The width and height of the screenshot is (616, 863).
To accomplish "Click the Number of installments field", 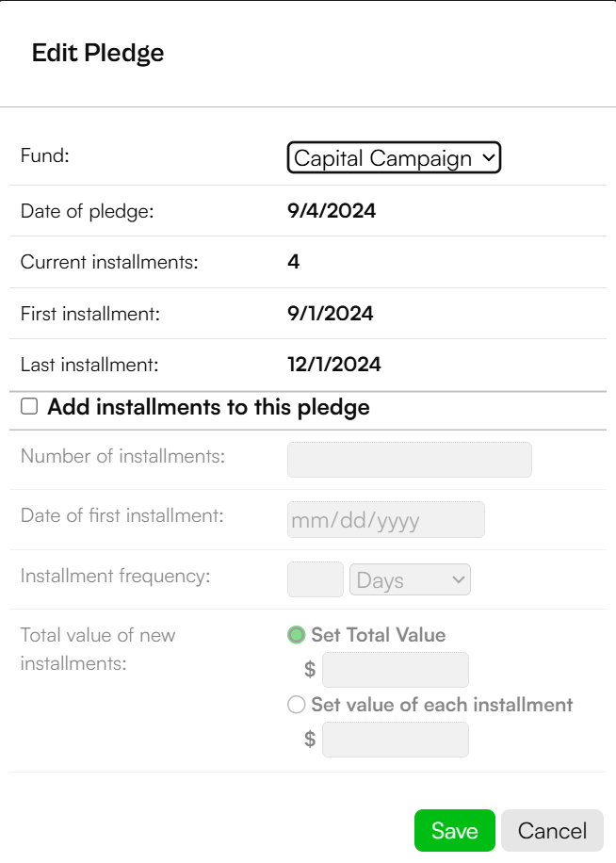I will point(409,460).
